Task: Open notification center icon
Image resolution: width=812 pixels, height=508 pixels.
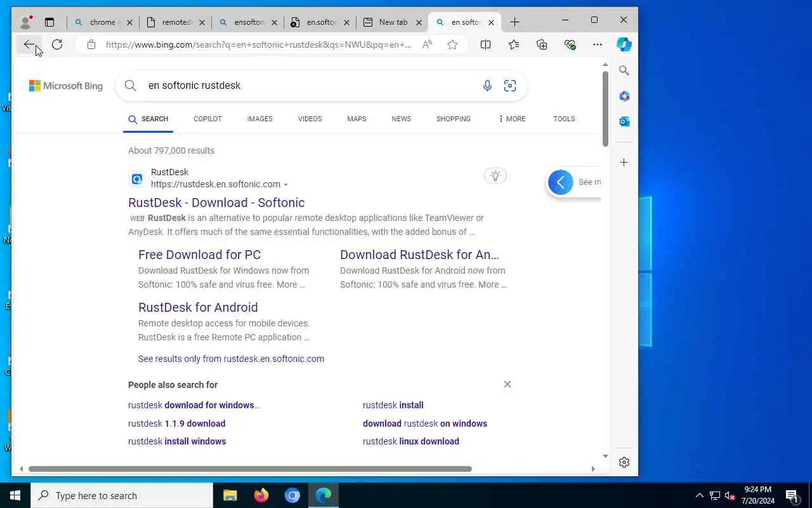Action: tap(792, 495)
